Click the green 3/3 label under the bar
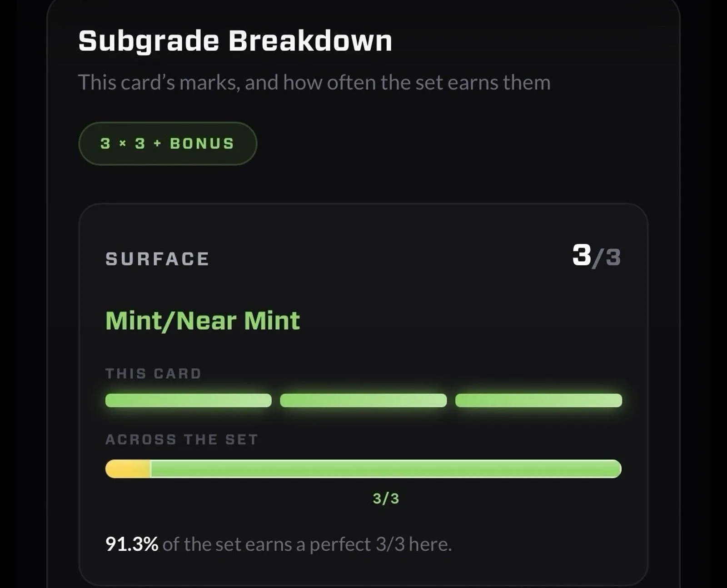Viewport: 727px width, 588px height. (386, 499)
